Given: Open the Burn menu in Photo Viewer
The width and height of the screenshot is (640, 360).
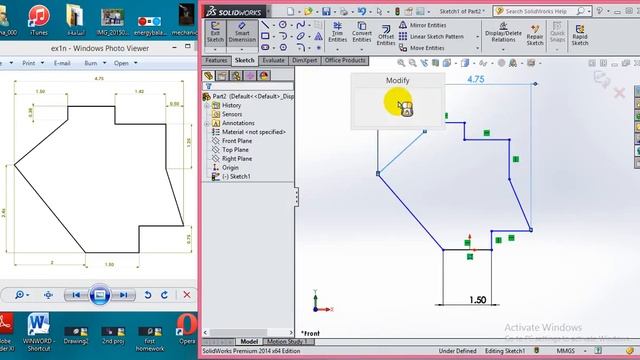Looking at the screenshot, I should click(95, 63).
